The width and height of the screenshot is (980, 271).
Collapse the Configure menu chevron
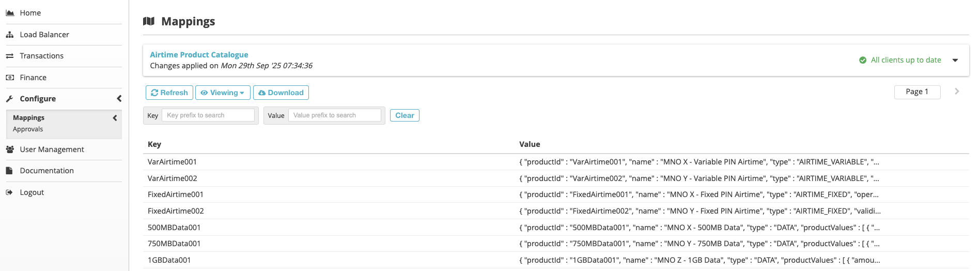119,99
